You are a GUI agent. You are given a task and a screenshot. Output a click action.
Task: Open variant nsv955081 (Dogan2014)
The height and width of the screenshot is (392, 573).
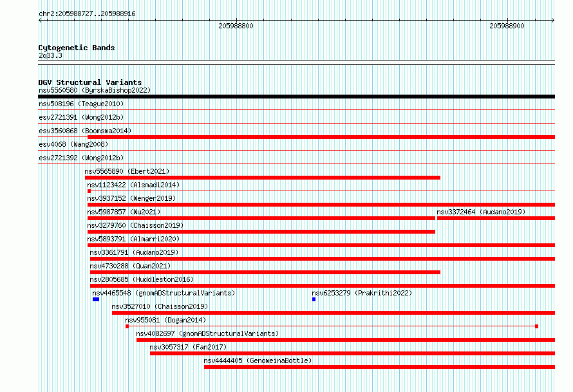click(x=165, y=320)
